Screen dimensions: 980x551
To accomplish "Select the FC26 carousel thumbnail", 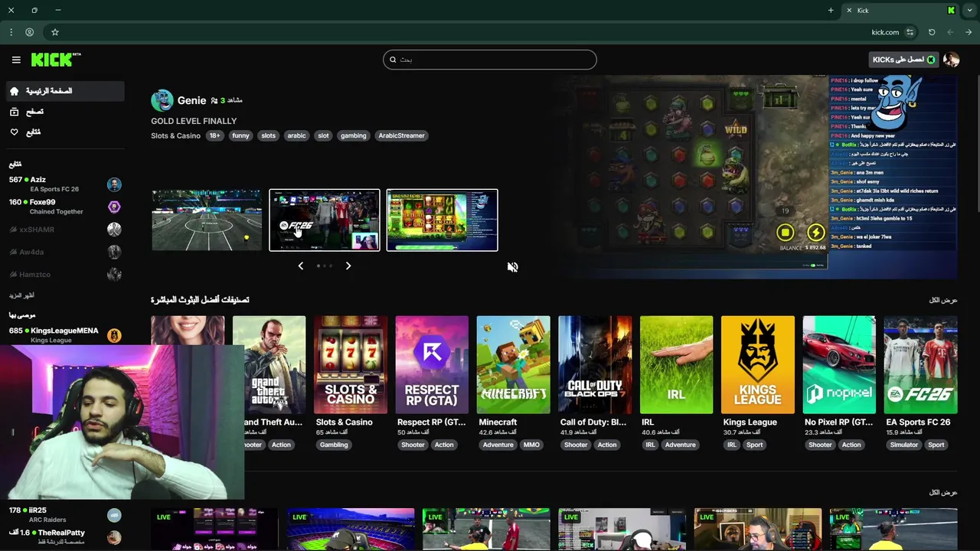I will [325, 220].
